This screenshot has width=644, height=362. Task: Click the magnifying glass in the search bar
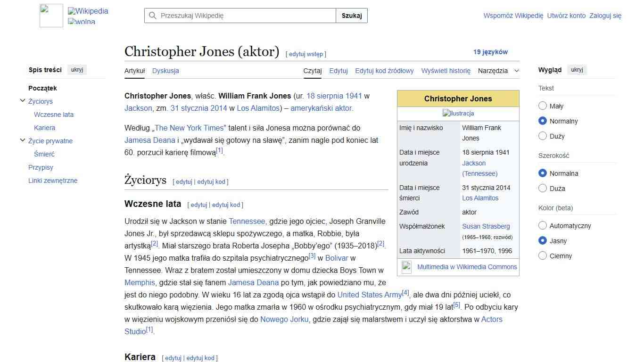point(152,16)
